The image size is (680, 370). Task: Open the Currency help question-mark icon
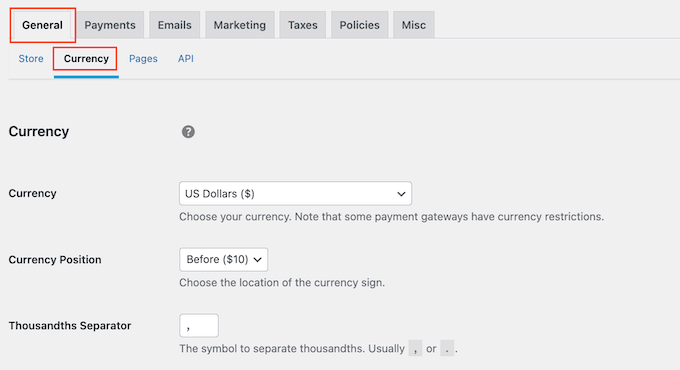[188, 132]
